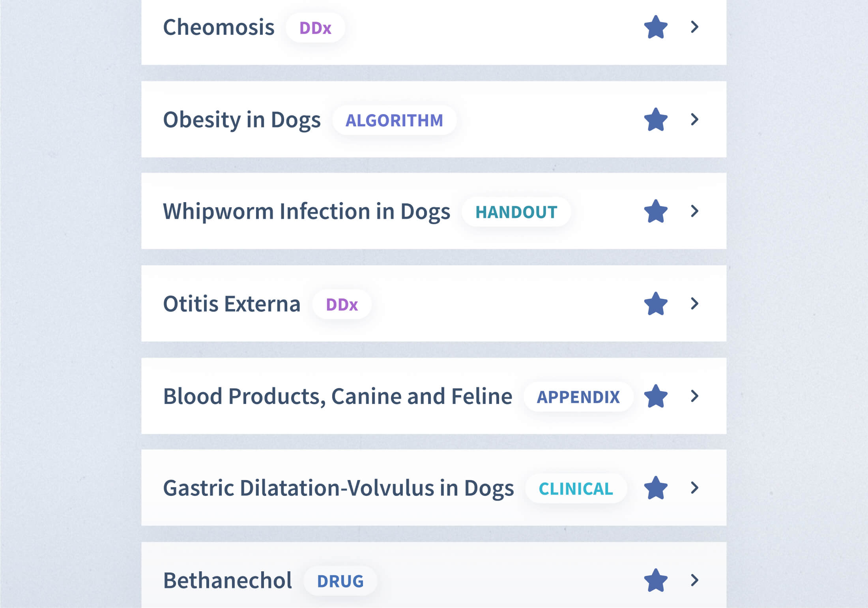Select the APPENDIX category badge
Image resolution: width=868 pixels, height=608 pixels.
(578, 397)
